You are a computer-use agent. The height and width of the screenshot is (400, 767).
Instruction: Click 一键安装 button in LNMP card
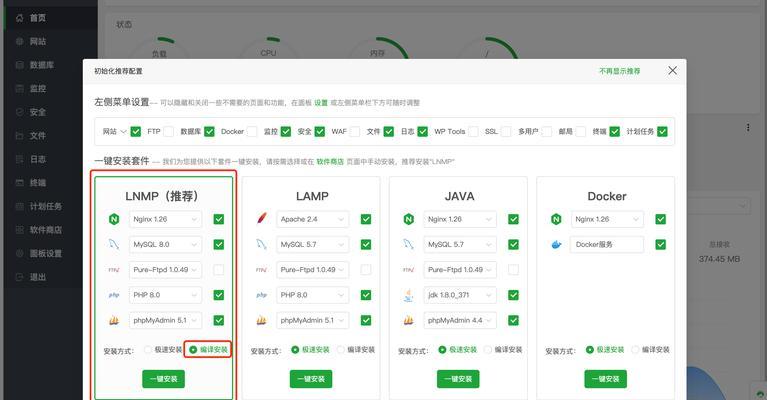[163, 379]
